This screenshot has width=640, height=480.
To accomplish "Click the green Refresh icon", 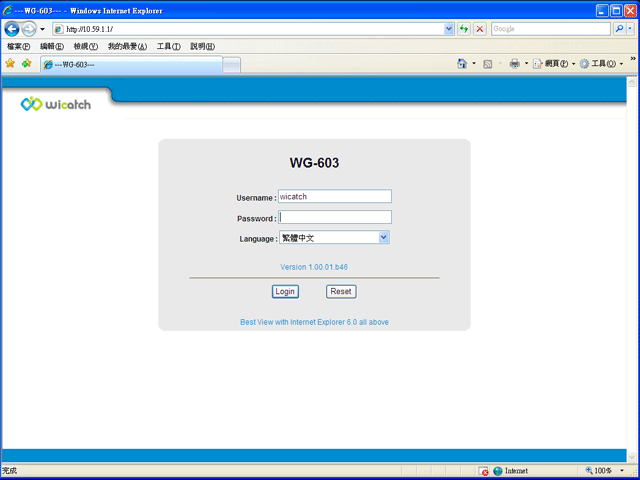I will [464, 29].
